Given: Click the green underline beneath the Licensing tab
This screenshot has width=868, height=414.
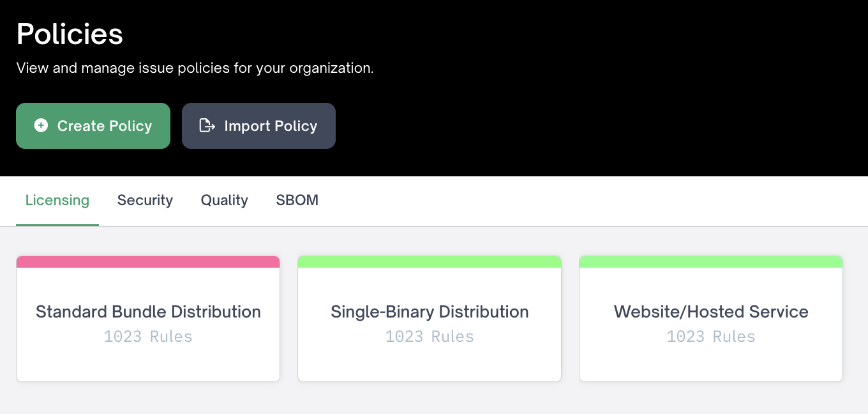Looking at the screenshot, I should [x=57, y=225].
